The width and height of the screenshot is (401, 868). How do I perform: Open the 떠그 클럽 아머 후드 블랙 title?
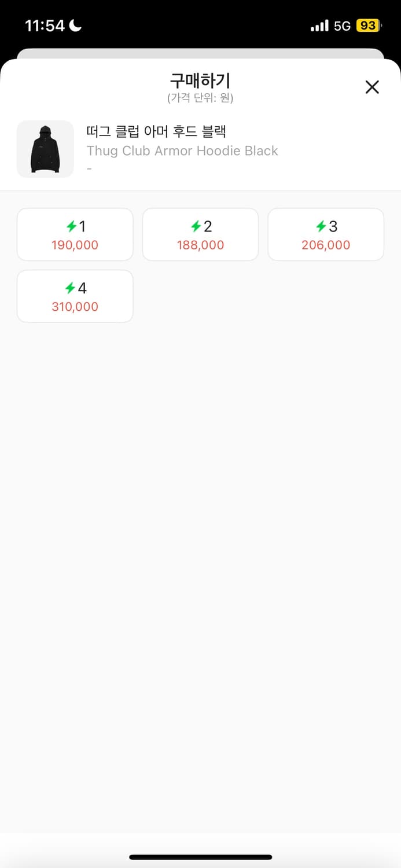tap(156, 132)
